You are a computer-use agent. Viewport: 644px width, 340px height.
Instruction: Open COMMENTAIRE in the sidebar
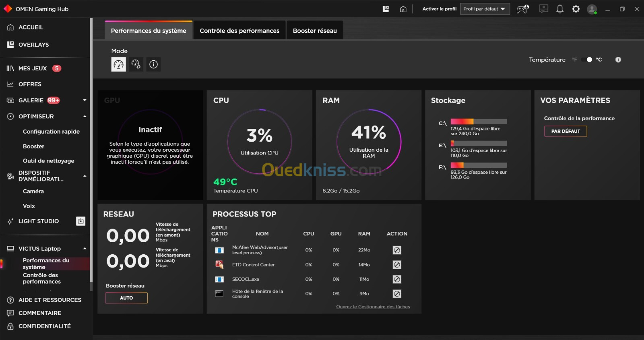point(40,313)
